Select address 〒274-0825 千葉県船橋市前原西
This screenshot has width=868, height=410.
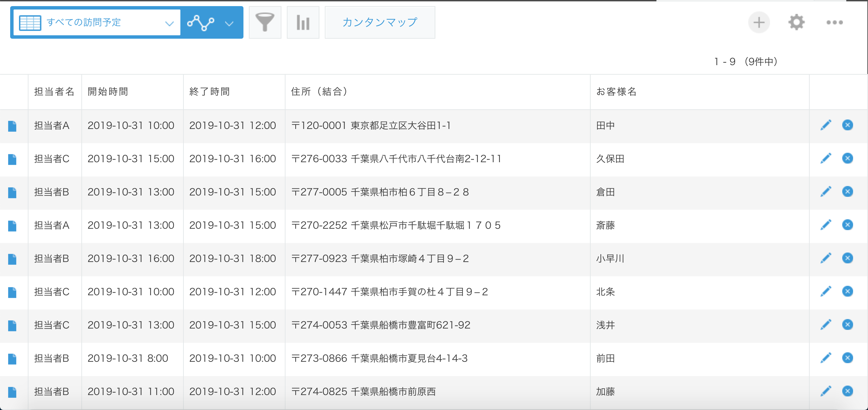coord(363,392)
